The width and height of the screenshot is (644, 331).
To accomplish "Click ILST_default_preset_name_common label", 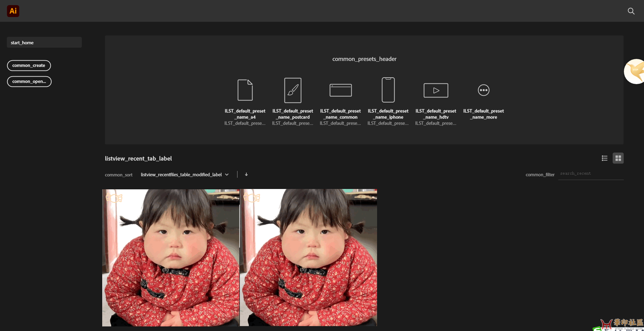I will (x=340, y=114).
